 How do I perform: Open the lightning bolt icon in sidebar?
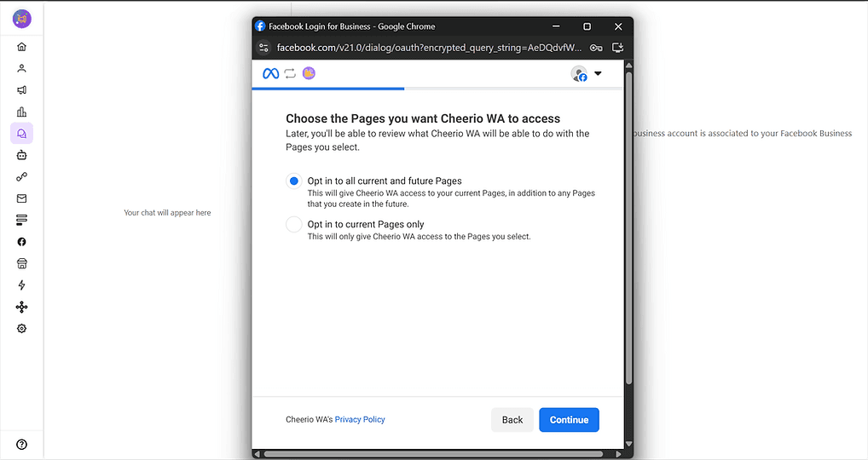click(21, 285)
